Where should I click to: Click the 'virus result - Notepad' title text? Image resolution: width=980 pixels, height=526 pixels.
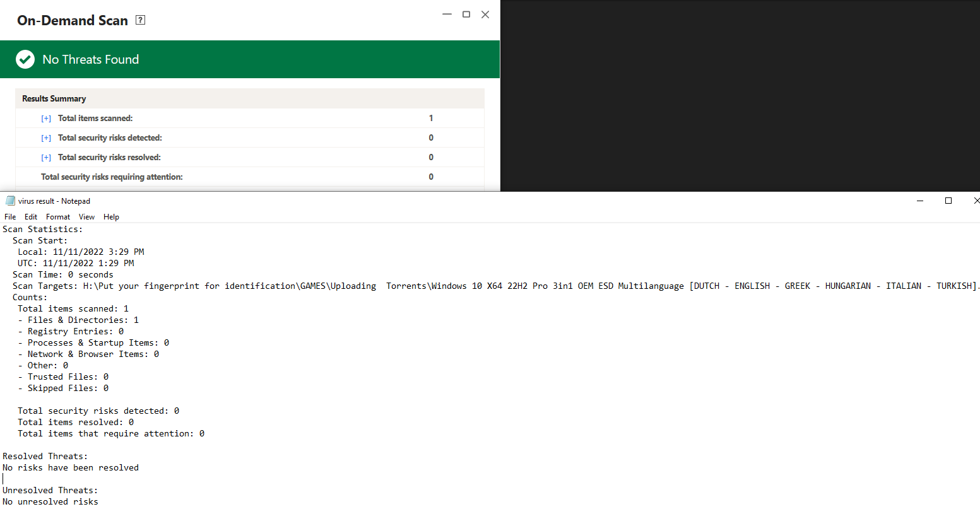54,201
